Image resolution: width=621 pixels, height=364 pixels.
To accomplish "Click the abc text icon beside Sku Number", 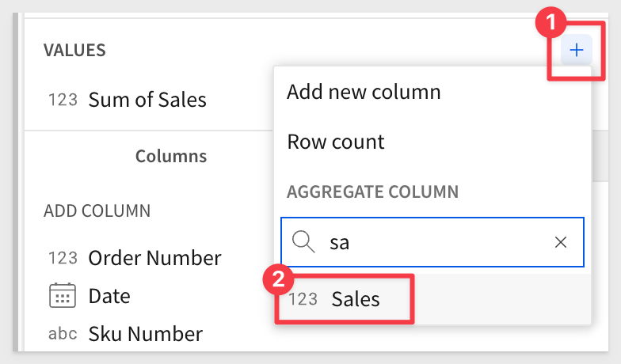I will coord(63,334).
